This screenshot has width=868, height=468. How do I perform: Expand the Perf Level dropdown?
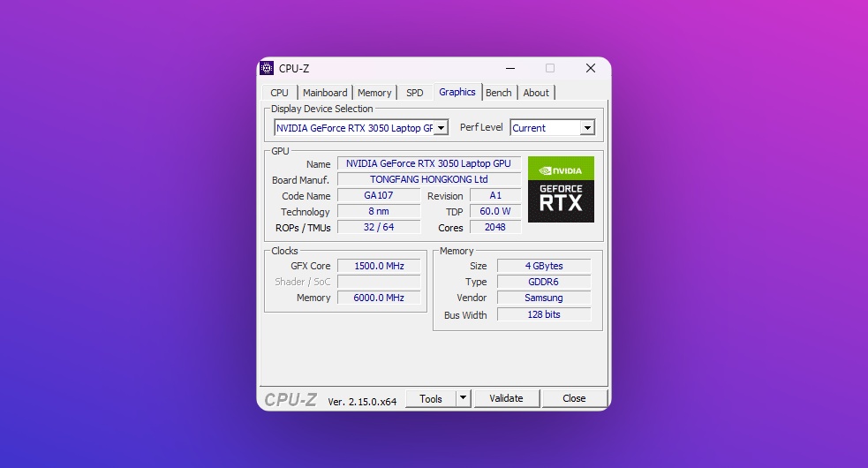587,128
